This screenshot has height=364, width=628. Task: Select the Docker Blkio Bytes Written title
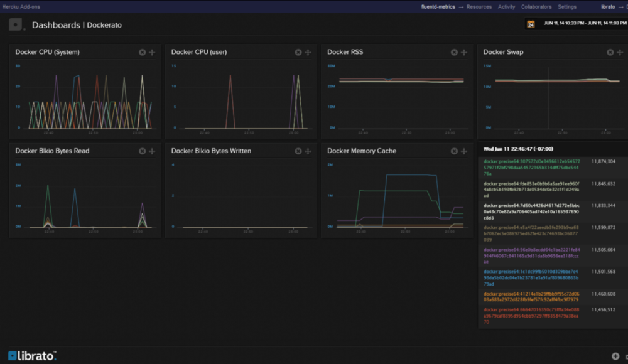tap(211, 151)
